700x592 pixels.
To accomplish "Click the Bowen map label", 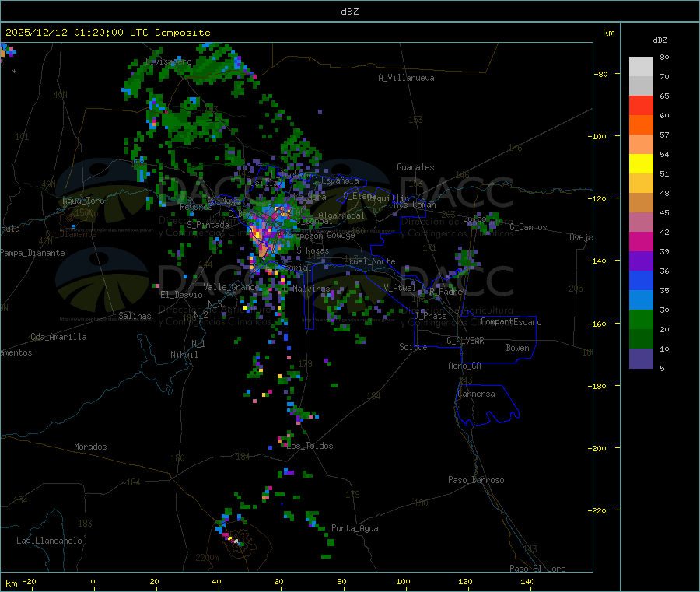I will [x=517, y=347].
